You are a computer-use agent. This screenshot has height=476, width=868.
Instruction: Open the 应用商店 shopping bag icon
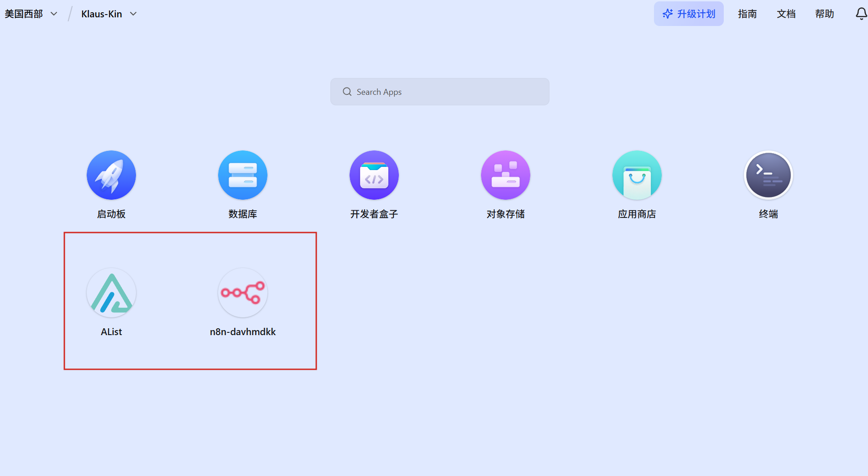point(637,175)
